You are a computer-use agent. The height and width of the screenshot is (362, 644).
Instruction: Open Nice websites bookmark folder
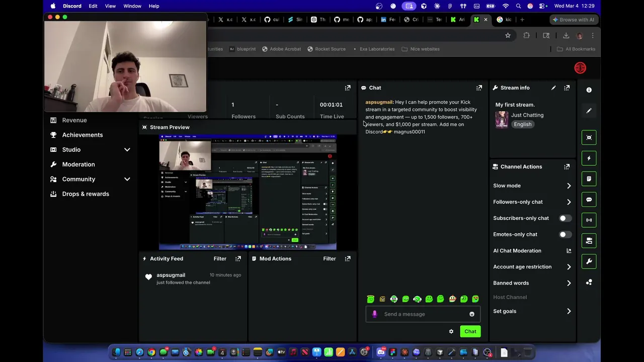421,49
